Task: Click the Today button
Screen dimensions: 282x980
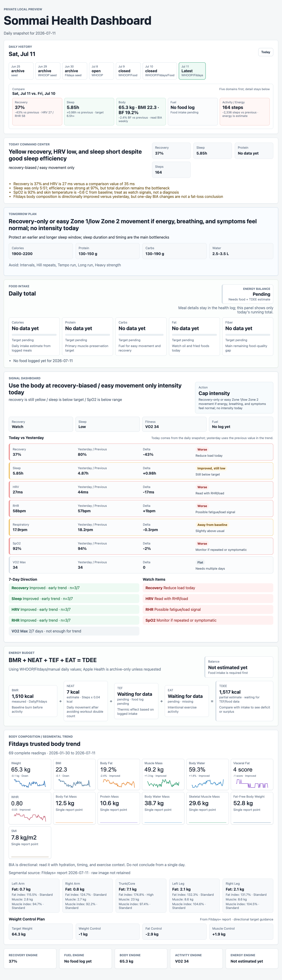Action: coord(266,52)
